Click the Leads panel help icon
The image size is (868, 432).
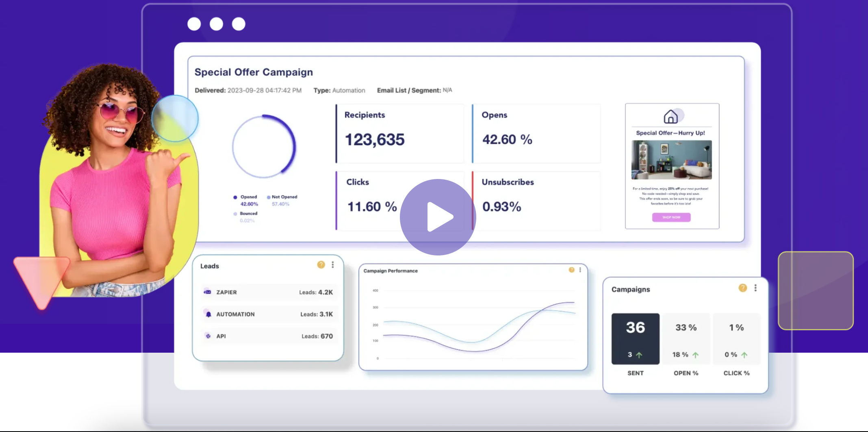(x=321, y=265)
